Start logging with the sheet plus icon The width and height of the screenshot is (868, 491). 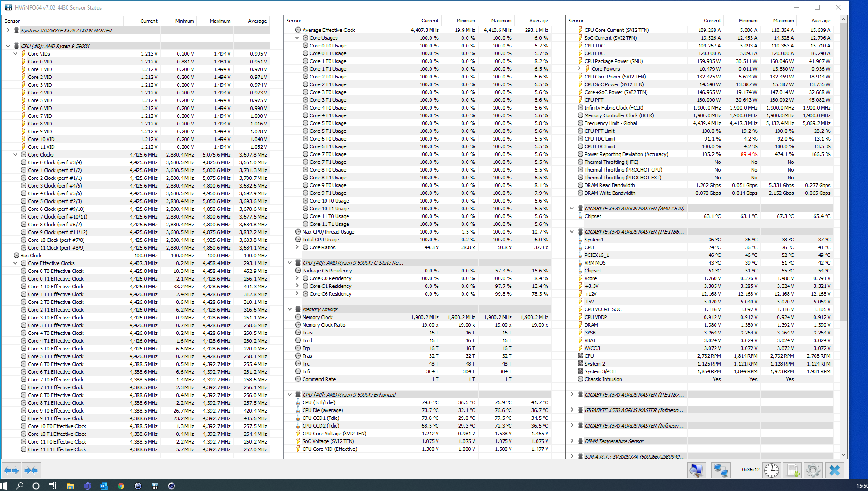click(x=793, y=470)
